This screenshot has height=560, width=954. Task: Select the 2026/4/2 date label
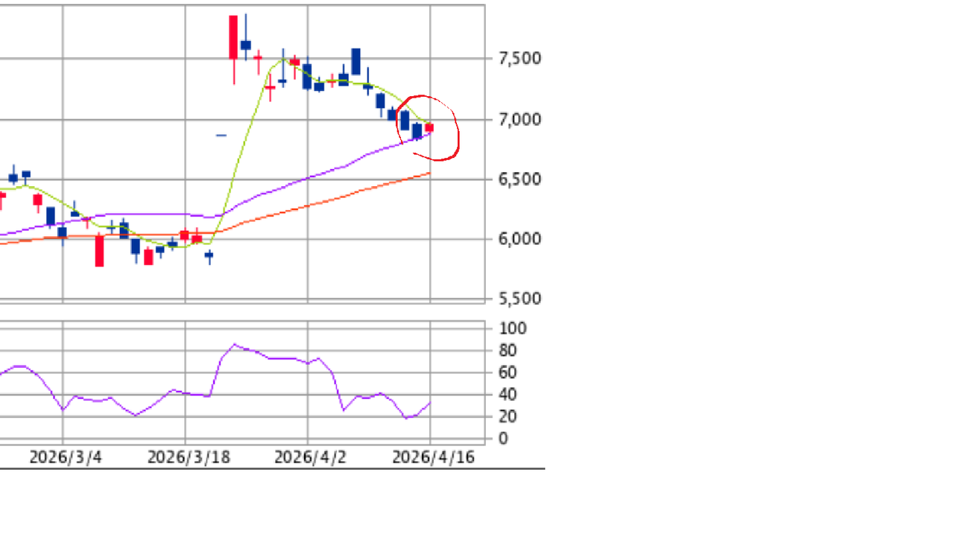click(310, 456)
